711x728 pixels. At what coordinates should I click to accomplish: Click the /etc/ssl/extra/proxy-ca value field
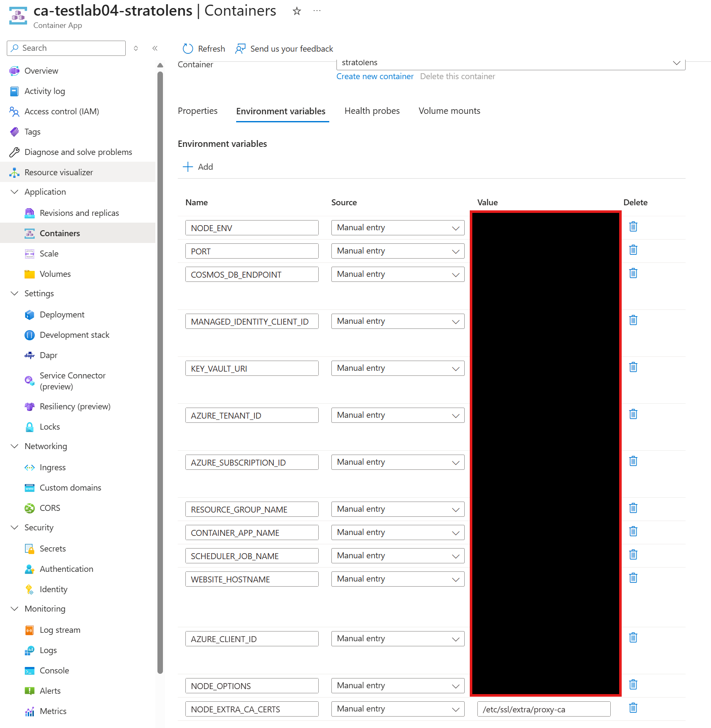544,709
